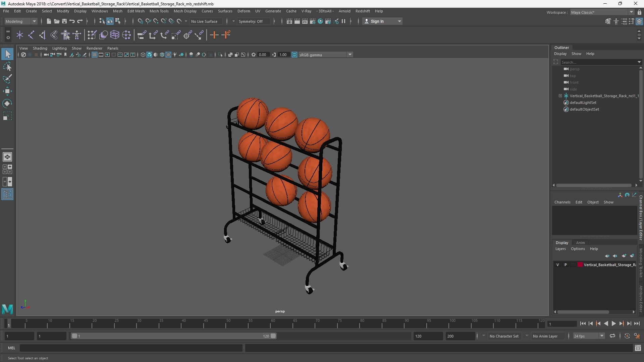Open the sRGB gamma view transform dropdown

(325, 55)
